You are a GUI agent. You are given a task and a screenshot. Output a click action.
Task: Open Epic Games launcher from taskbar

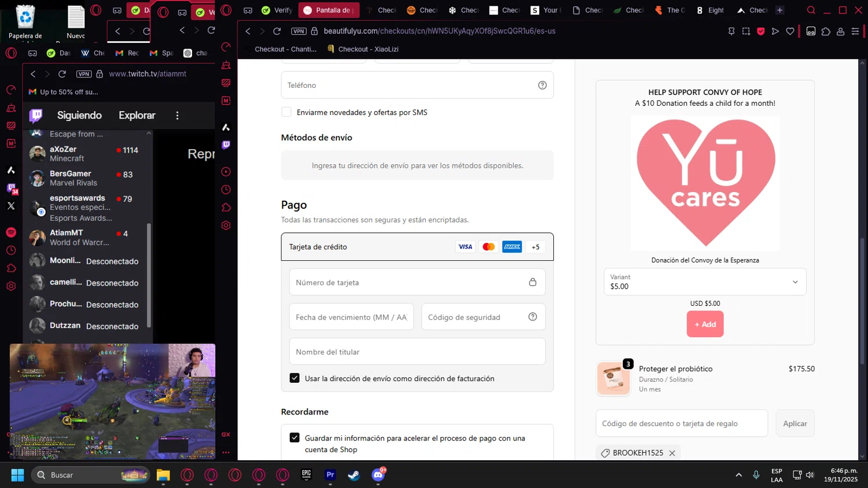(307, 475)
